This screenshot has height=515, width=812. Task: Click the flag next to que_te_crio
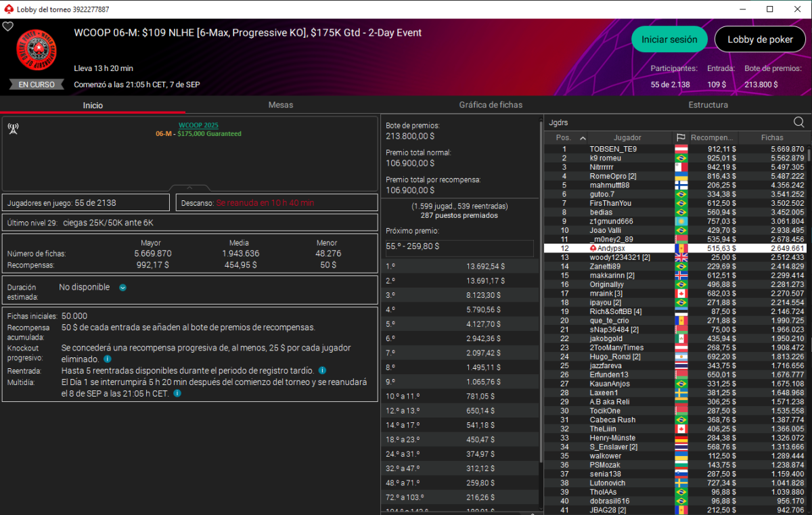[x=681, y=321]
